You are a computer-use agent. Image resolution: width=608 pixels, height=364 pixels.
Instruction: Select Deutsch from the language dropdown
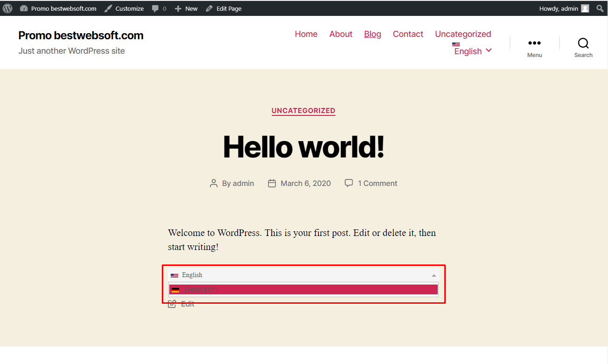coord(304,290)
